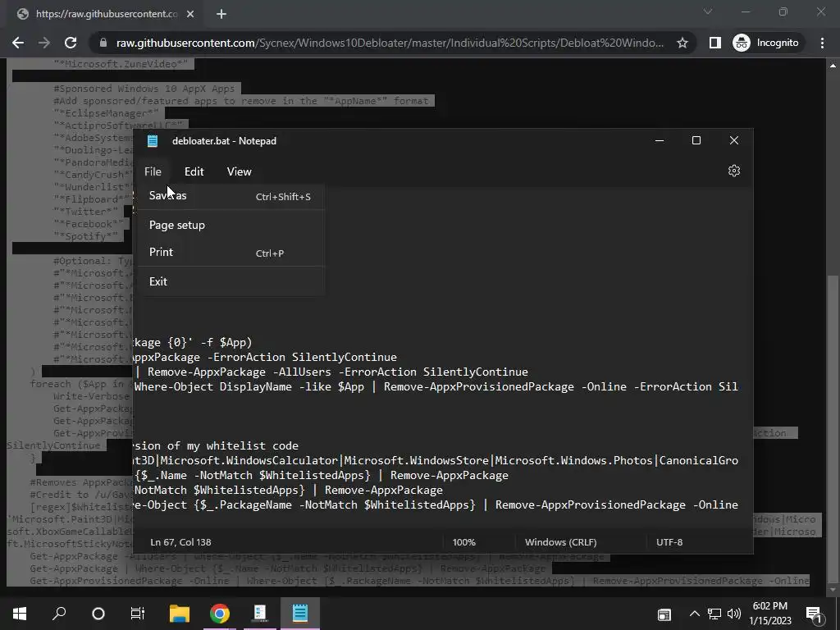
Task: Click "*EclipseManager*" line in Chrome page
Action: (x=106, y=113)
